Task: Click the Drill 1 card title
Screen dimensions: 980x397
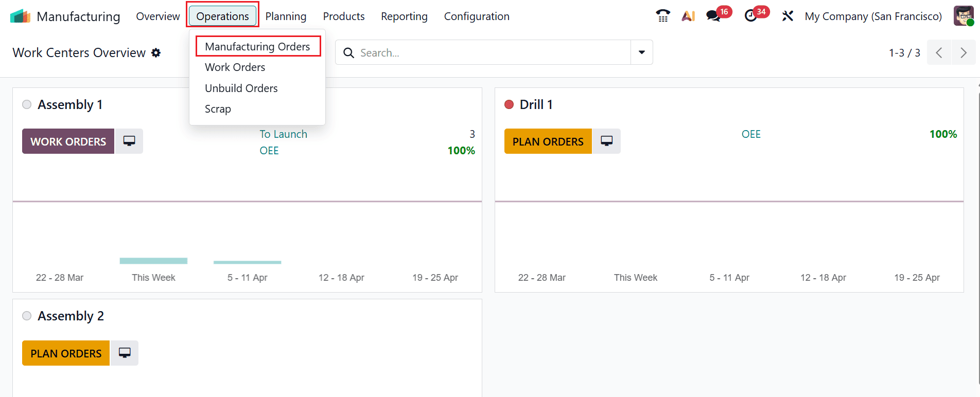Action: pyautogui.click(x=536, y=104)
